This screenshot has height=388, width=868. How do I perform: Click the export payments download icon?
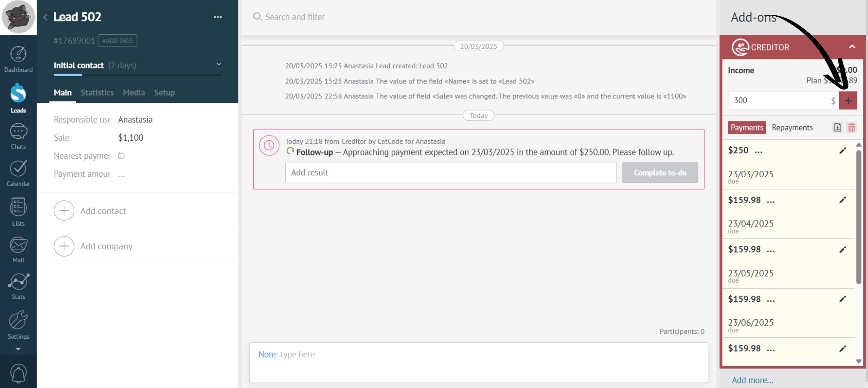click(837, 128)
